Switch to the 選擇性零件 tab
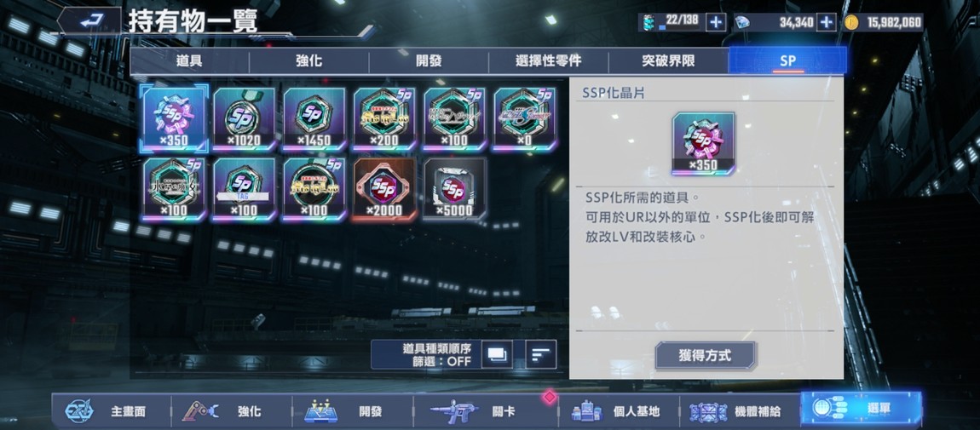Image resolution: width=980 pixels, height=430 pixels. pyautogui.click(x=548, y=61)
